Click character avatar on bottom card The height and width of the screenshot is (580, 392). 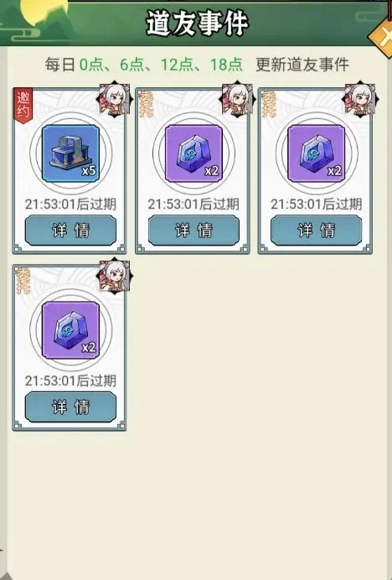[x=114, y=276]
